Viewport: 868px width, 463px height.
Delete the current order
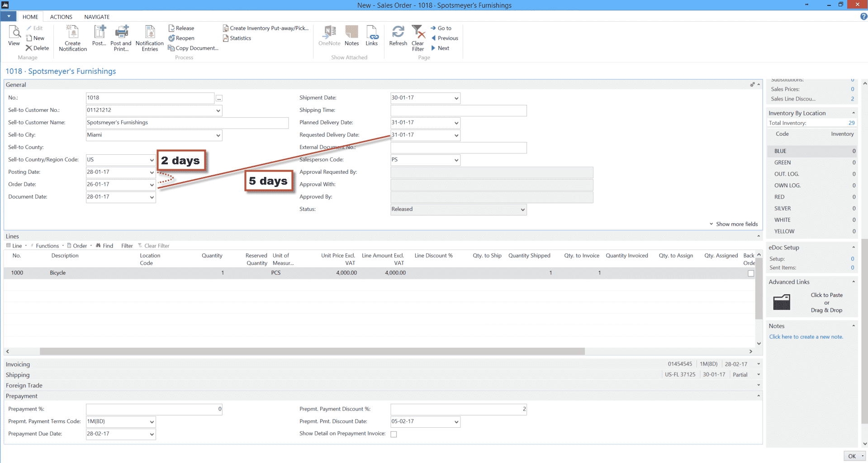click(37, 48)
